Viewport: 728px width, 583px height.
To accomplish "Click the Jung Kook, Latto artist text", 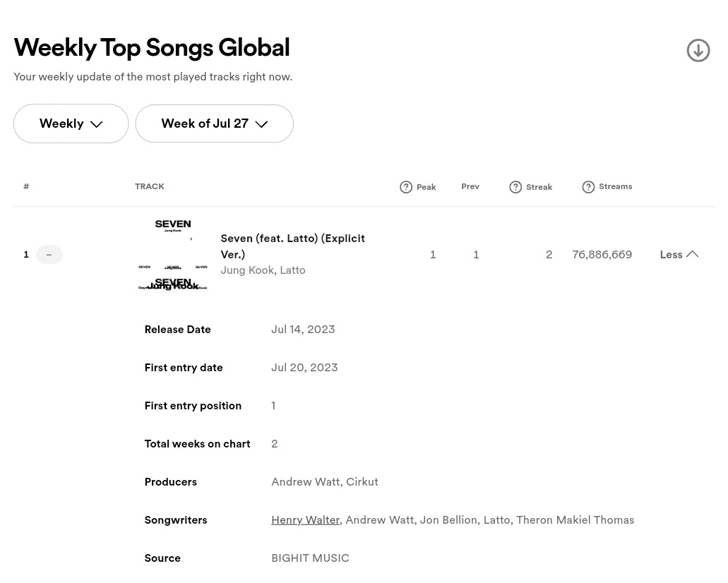I will pyautogui.click(x=263, y=270).
